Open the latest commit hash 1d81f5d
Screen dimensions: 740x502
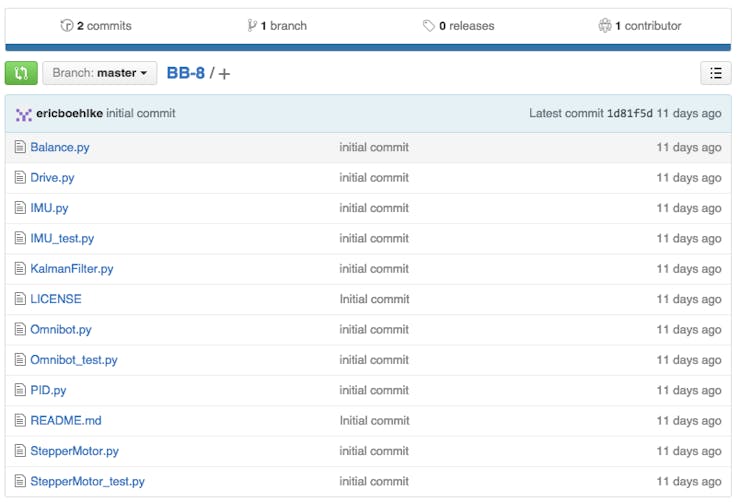click(630, 113)
